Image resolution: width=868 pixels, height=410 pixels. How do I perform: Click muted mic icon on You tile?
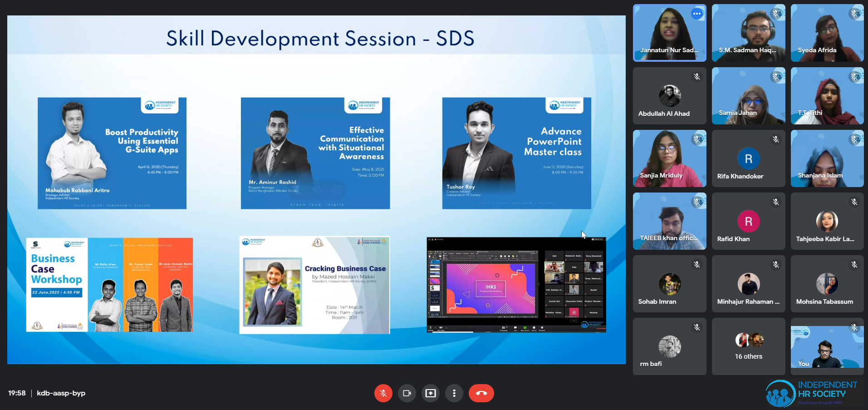(854, 327)
